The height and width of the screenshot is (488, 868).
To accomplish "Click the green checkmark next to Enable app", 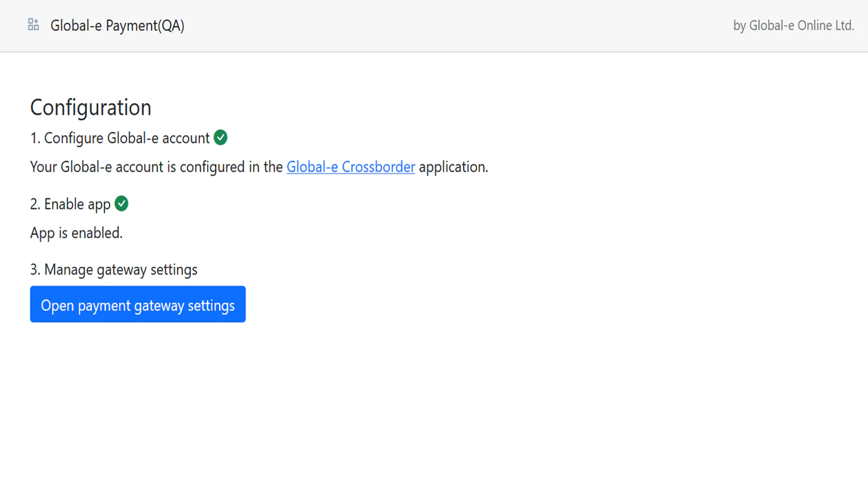I will (122, 204).
